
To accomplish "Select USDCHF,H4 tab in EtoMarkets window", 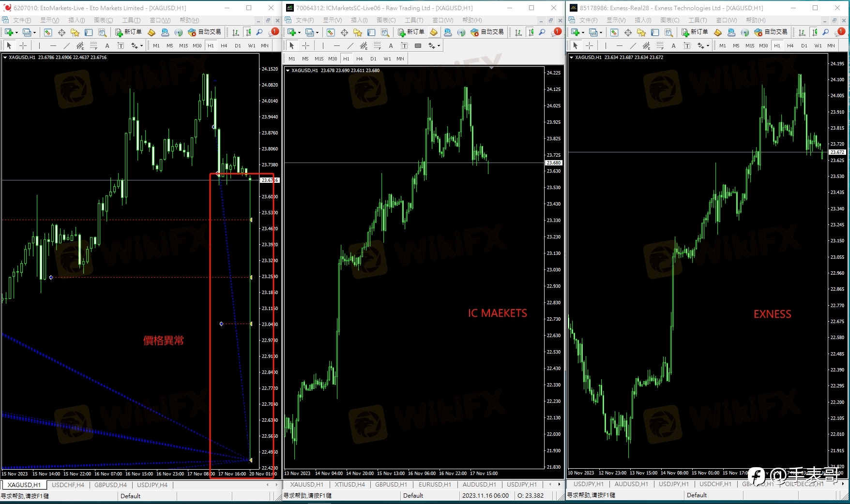I will pyautogui.click(x=68, y=485).
